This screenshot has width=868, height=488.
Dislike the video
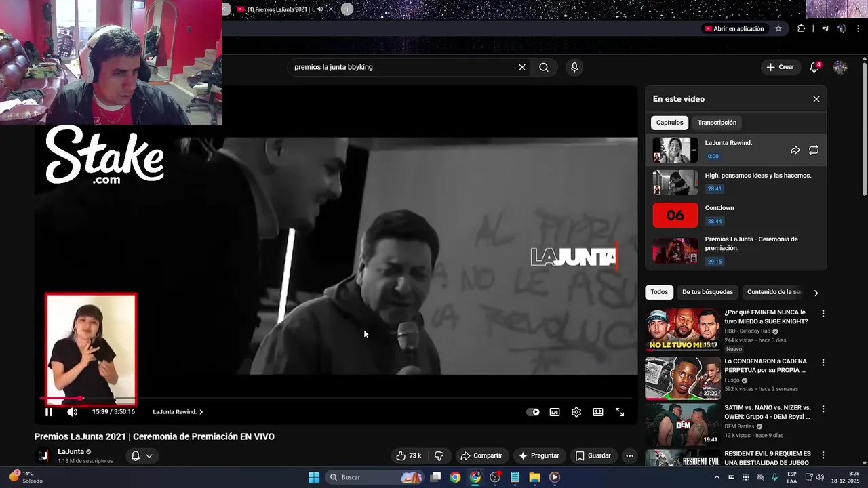point(439,455)
